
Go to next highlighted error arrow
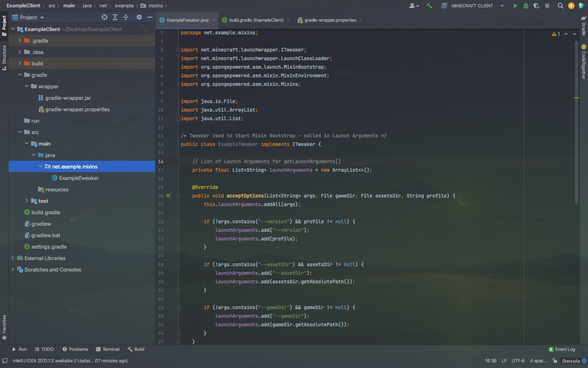(x=575, y=34)
